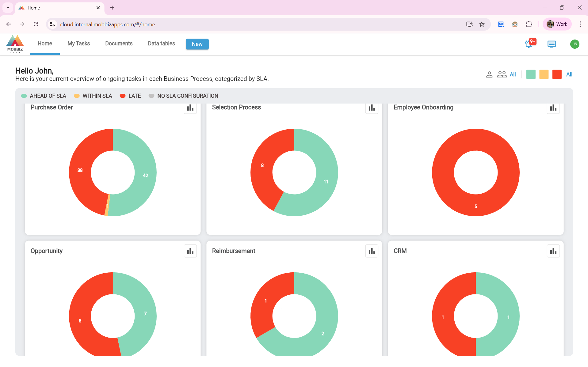Open bar chart view for Opportunity
The image size is (588, 367).
(190, 251)
